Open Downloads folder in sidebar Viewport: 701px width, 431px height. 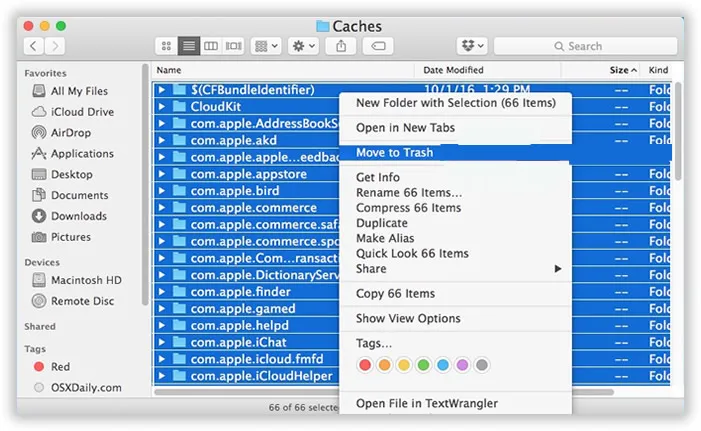pyautogui.click(x=79, y=216)
